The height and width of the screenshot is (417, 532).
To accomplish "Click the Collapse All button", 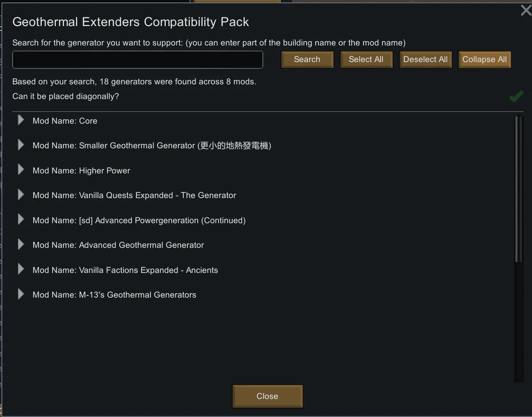I will click(x=484, y=60).
